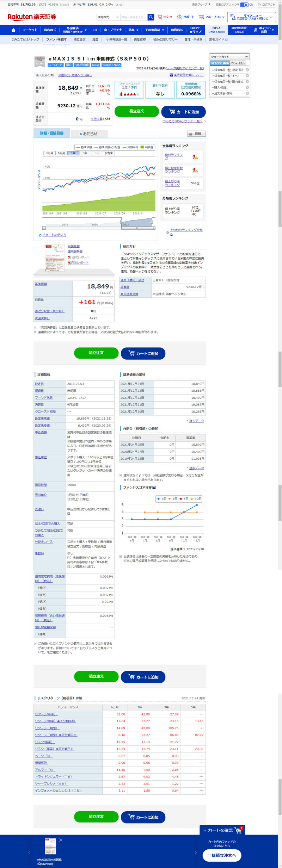Click the print (印刷) button
Image resolution: width=282 pixels, height=868 pixels.
click(196, 134)
